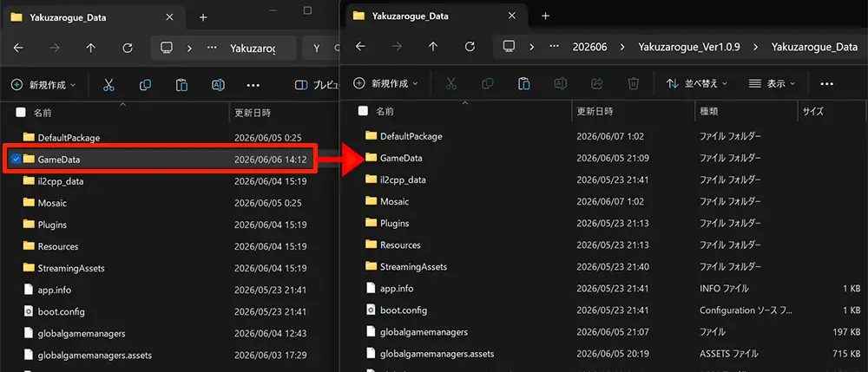Go up one folder level in right window

point(433,47)
